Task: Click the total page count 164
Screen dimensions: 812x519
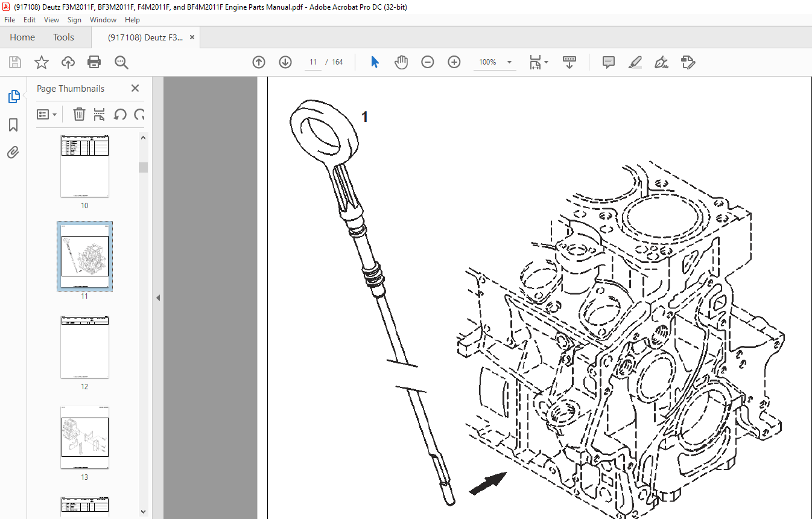Action: (337, 62)
